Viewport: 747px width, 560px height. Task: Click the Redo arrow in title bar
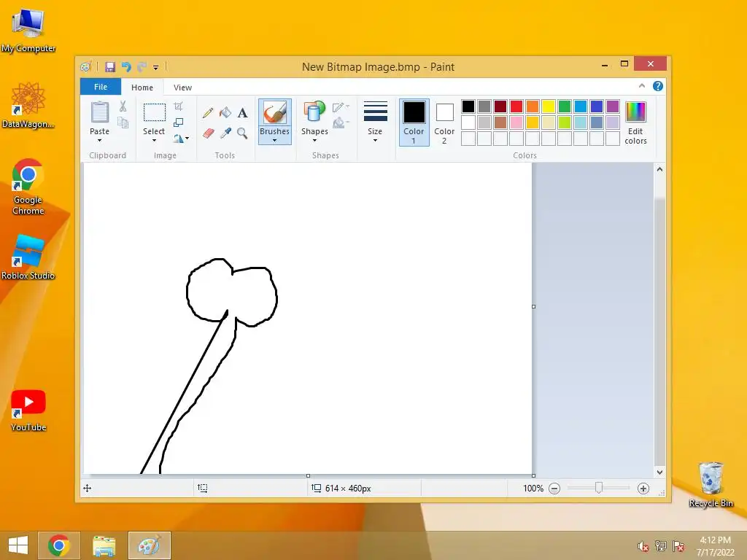[x=142, y=66]
